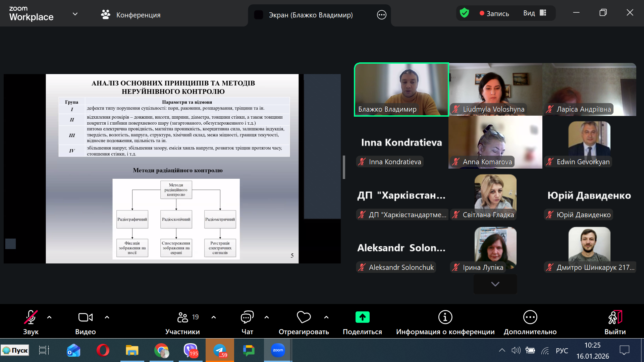Expand video options arrow beside Видео
The image size is (644, 362).
tap(107, 317)
